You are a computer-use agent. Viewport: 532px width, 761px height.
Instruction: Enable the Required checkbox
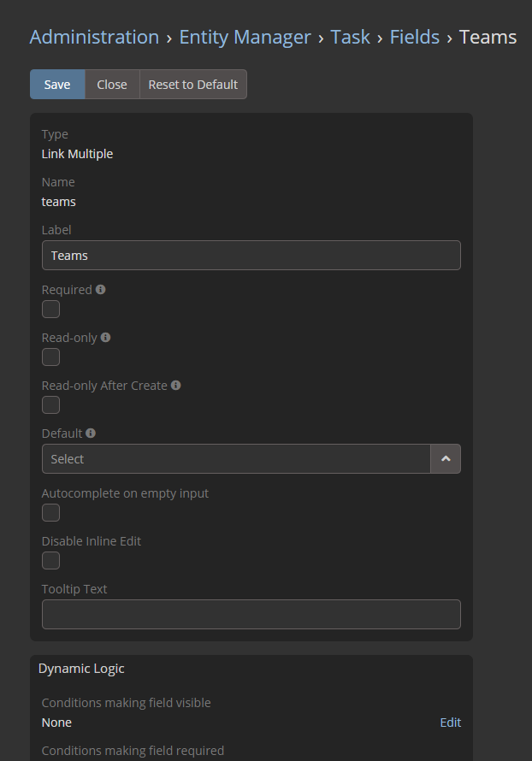click(x=51, y=310)
